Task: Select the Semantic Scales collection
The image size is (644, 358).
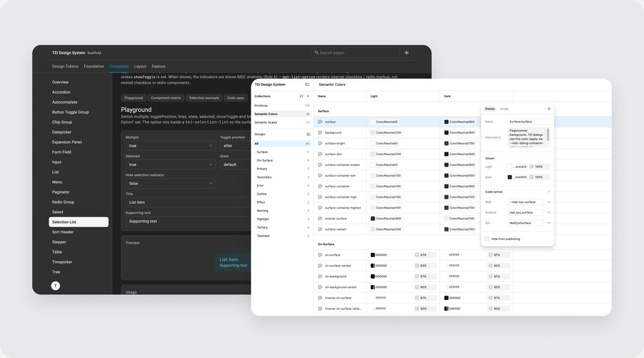Action: pyautogui.click(x=282, y=122)
